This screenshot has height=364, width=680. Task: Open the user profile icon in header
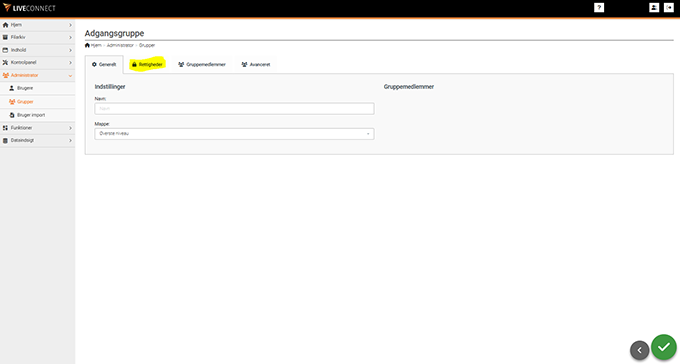pyautogui.click(x=654, y=8)
